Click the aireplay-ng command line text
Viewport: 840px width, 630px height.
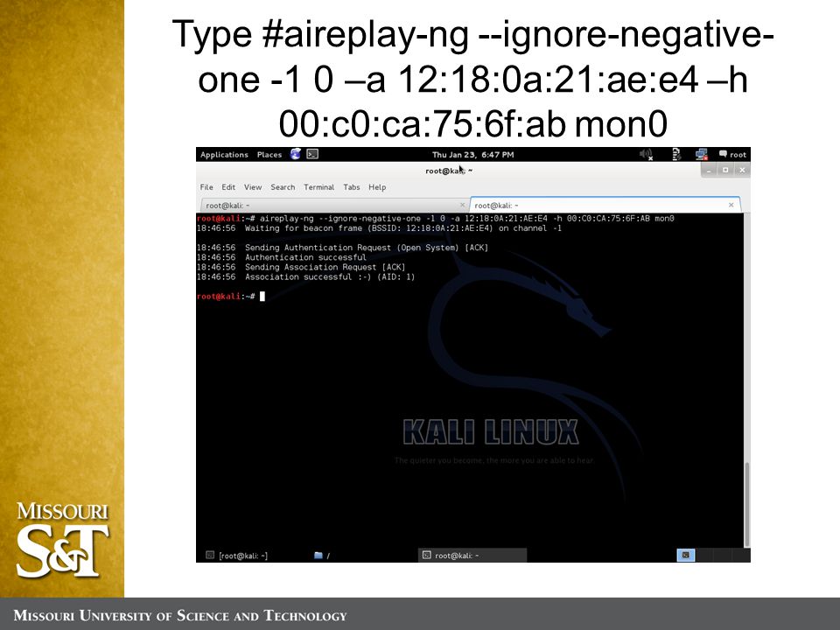pos(466,219)
